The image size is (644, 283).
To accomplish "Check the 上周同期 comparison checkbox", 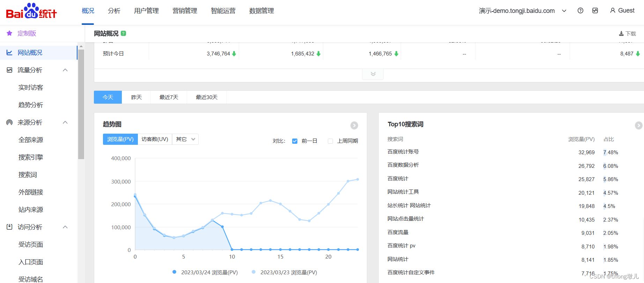I will pos(330,141).
